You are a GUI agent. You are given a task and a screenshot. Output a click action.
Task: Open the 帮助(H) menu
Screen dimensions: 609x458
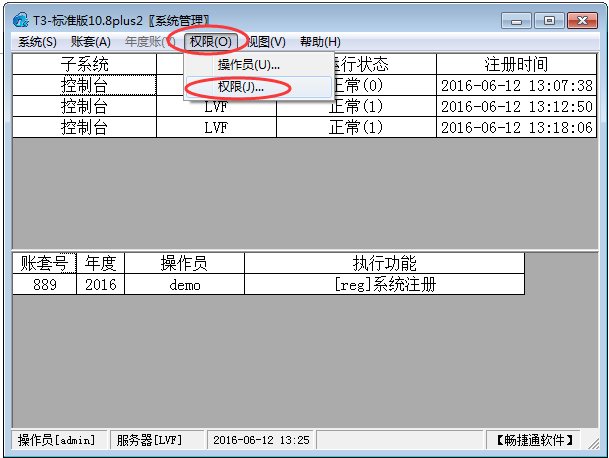click(320, 42)
